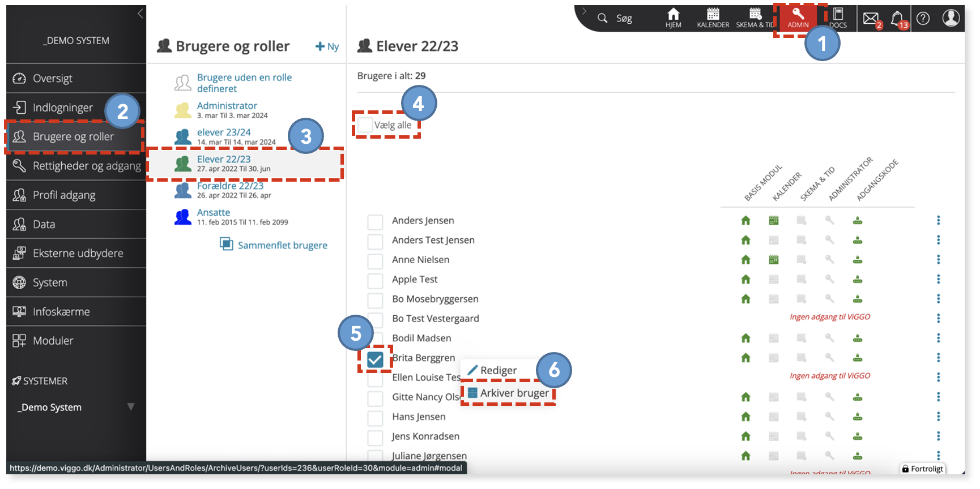Open three-dot menu for Anders Jensen

click(x=938, y=220)
